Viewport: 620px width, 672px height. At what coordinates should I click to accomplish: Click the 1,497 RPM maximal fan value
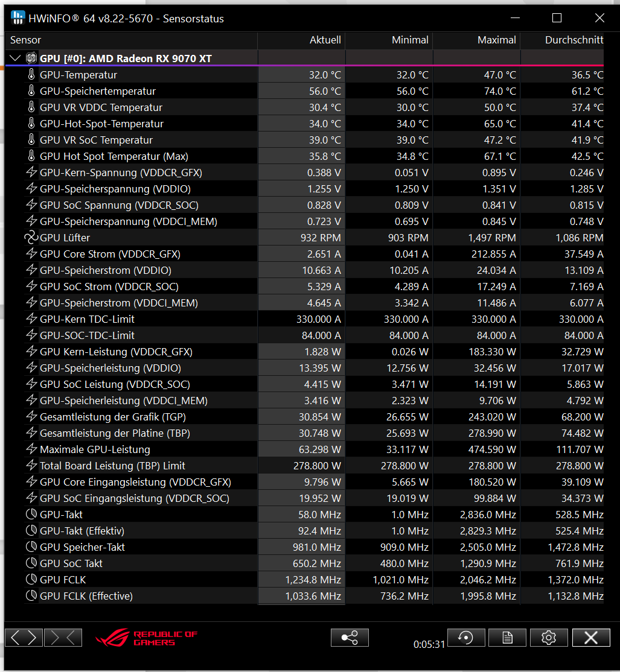(491, 238)
